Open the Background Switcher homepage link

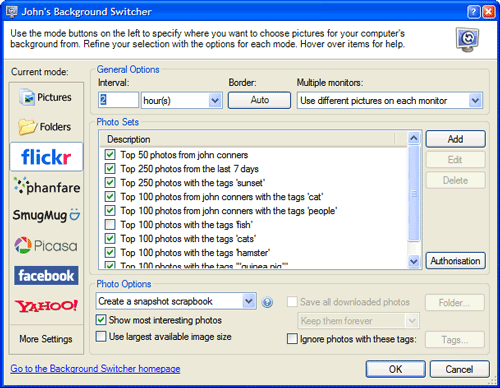tap(95, 369)
